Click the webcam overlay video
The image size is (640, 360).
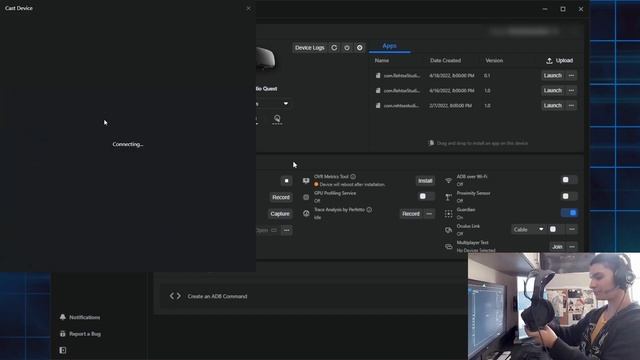(x=554, y=306)
